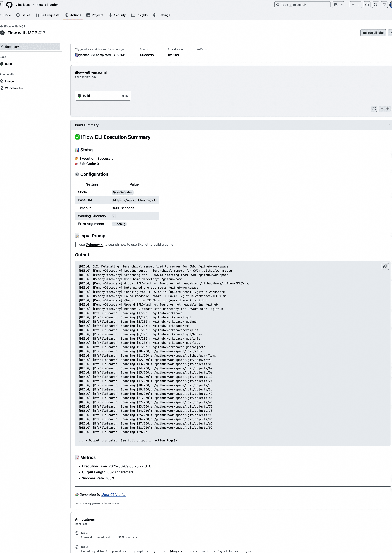
Task: Switch to the Issues tab
Action: point(23,15)
